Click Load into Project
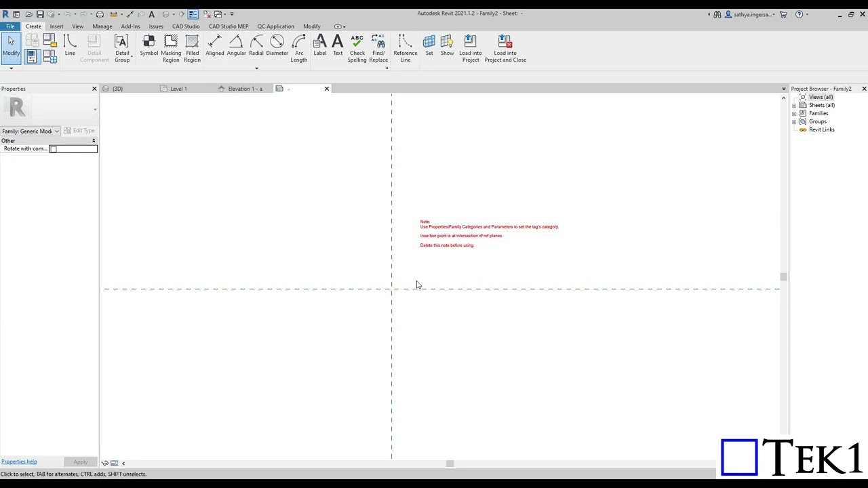 [x=471, y=48]
